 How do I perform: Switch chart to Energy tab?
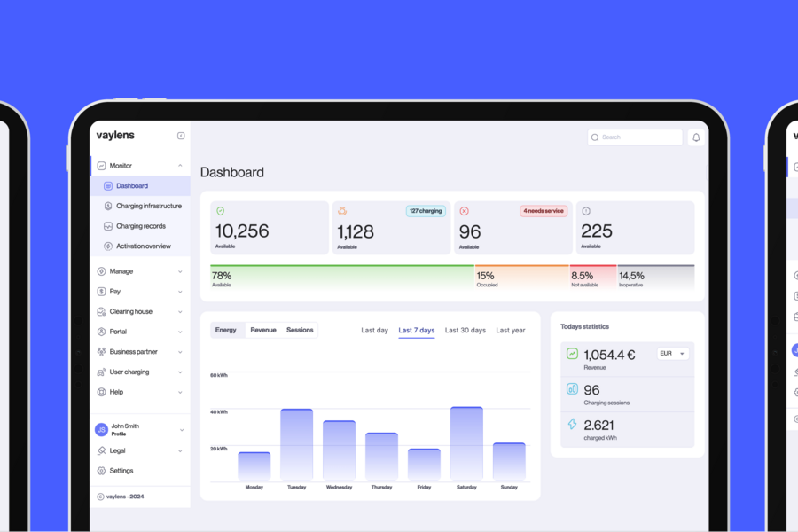coord(226,331)
